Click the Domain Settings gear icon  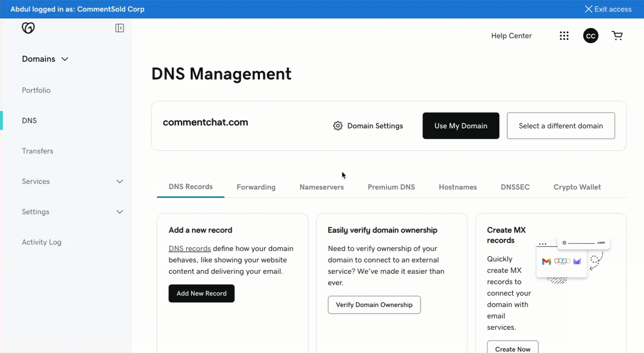(x=338, y=126)
